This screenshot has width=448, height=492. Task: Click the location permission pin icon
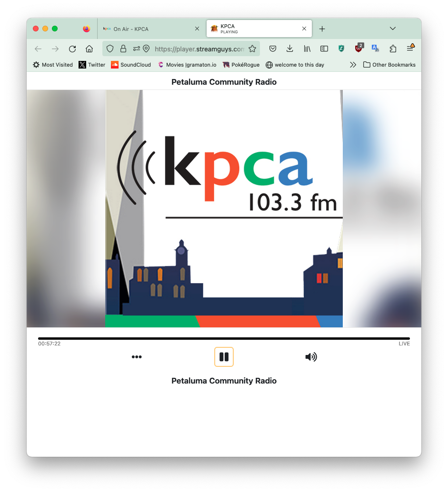(x=146, y=49)
